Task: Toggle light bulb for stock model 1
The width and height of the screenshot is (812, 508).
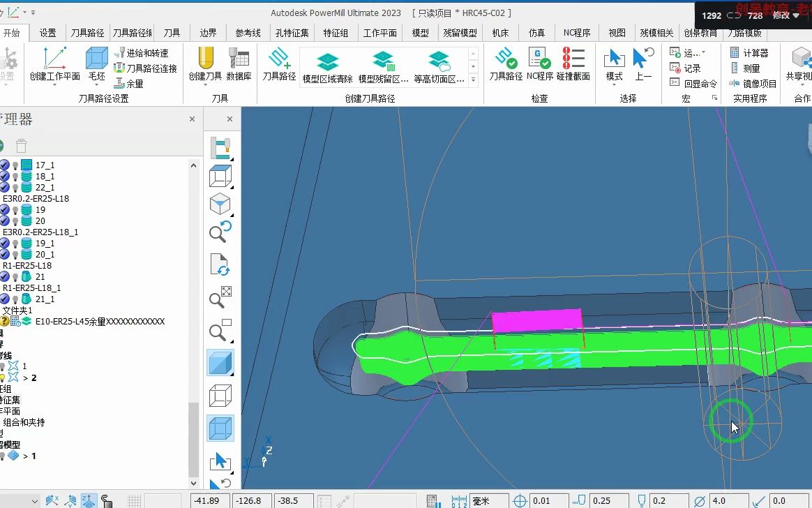Action: point(2,456)
